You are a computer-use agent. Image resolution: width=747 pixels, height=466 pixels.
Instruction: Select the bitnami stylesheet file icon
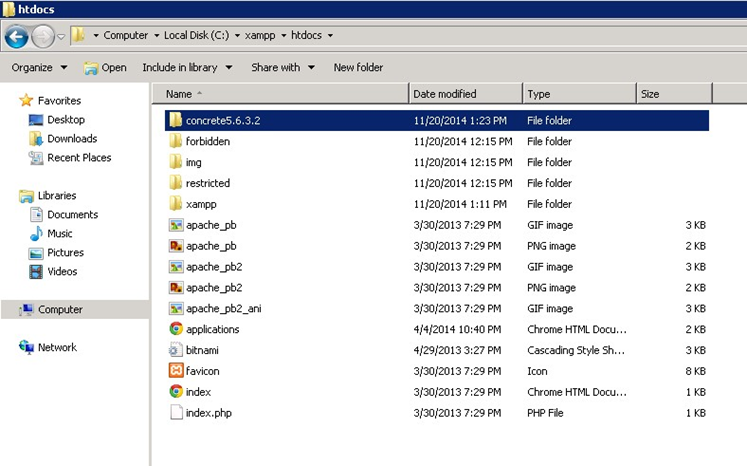click(176, 350)
